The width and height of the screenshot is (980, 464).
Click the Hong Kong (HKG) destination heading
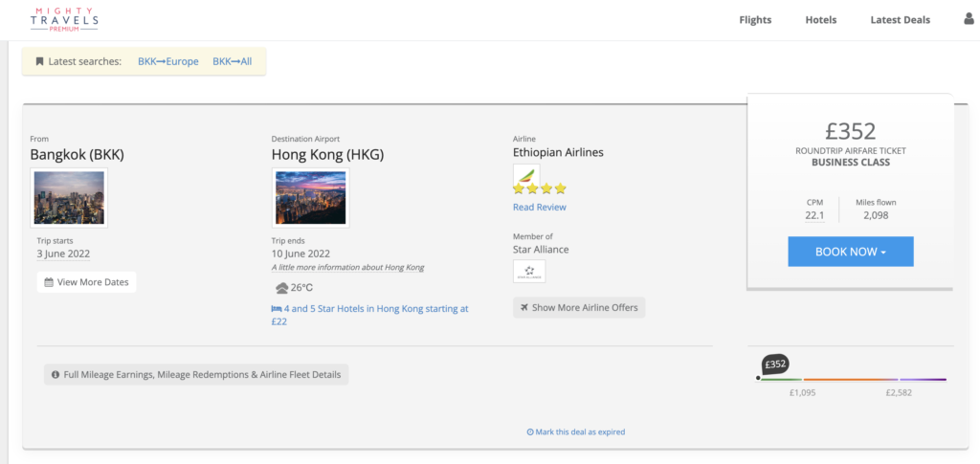(327, 154)
